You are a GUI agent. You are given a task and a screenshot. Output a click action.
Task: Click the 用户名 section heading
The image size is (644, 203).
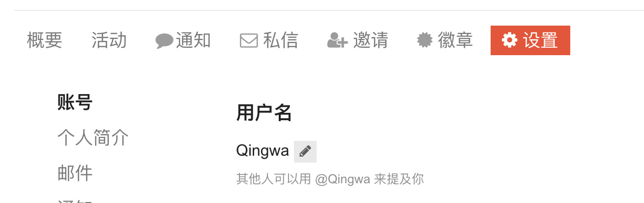click(x=264, y=113)
